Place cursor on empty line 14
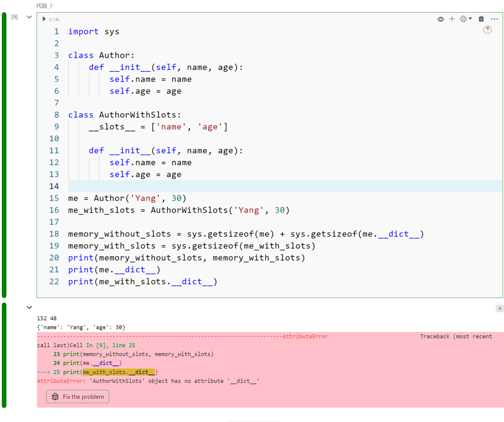This screenshot has height=422, width=504. 285,186
